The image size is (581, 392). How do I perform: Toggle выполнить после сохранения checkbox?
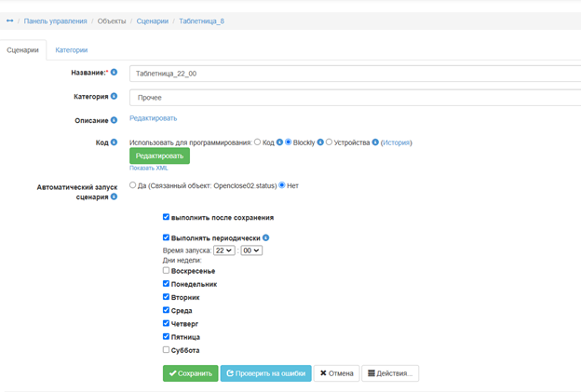tap(166, 217)
